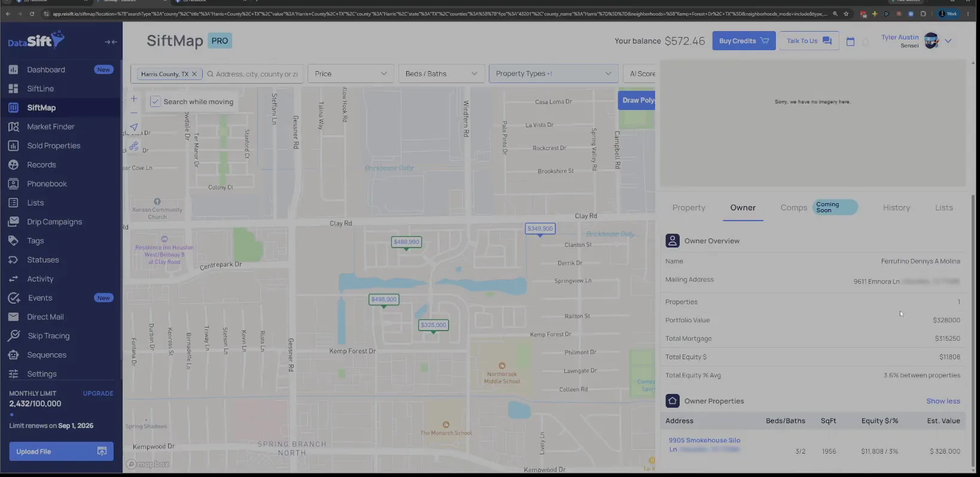The height and width of the screenshot is (477, 980).
Task: Open the calendar icon in header
Action: (850, 41)
